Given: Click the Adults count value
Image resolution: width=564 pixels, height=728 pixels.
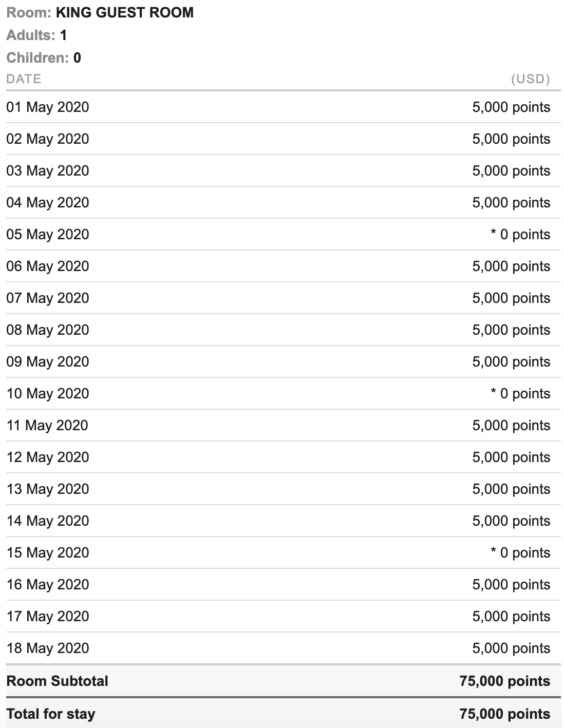Looking at the screenshot, I should pos(63,35).
